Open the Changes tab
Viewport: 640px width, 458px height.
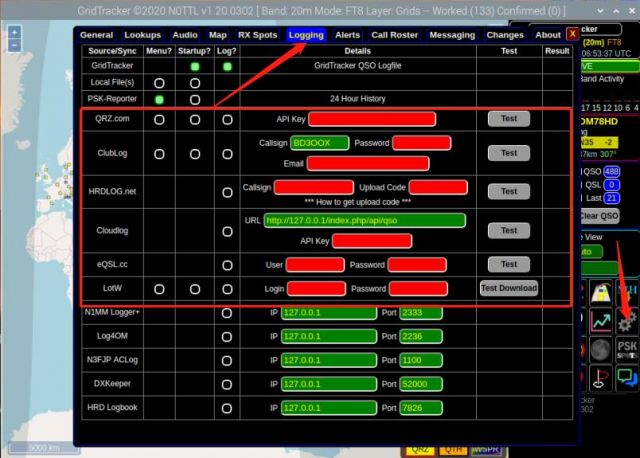pyautogui.click(x=505, y=35)
